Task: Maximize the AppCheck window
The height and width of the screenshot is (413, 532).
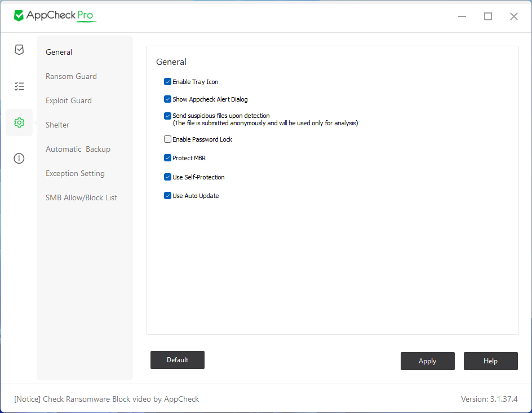Action: [488, 16]
